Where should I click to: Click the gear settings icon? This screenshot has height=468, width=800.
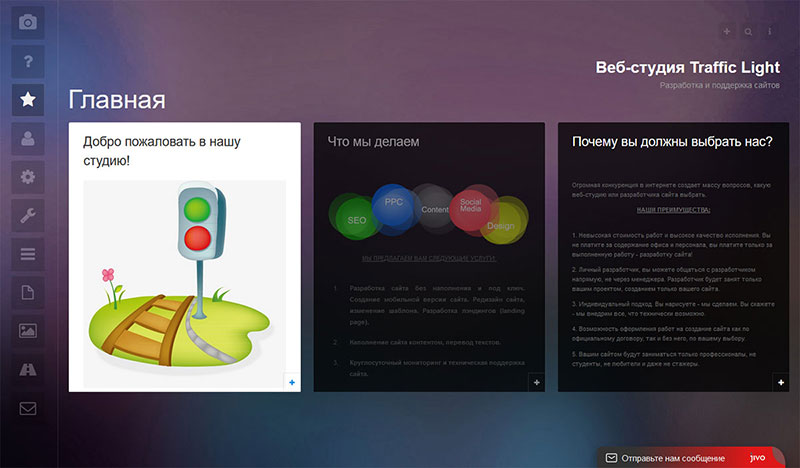(28, 177)
